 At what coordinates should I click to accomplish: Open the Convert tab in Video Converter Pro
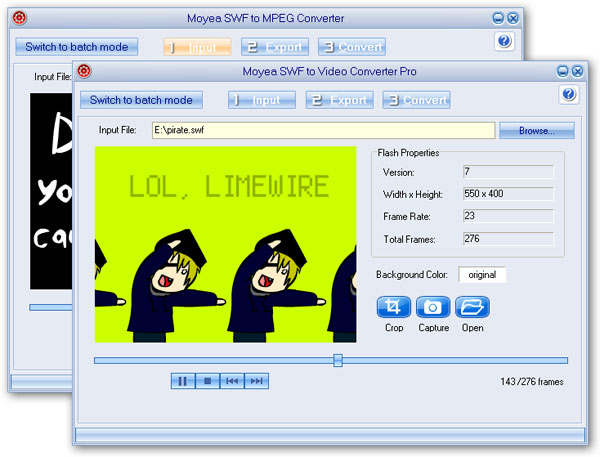[416, 100]
